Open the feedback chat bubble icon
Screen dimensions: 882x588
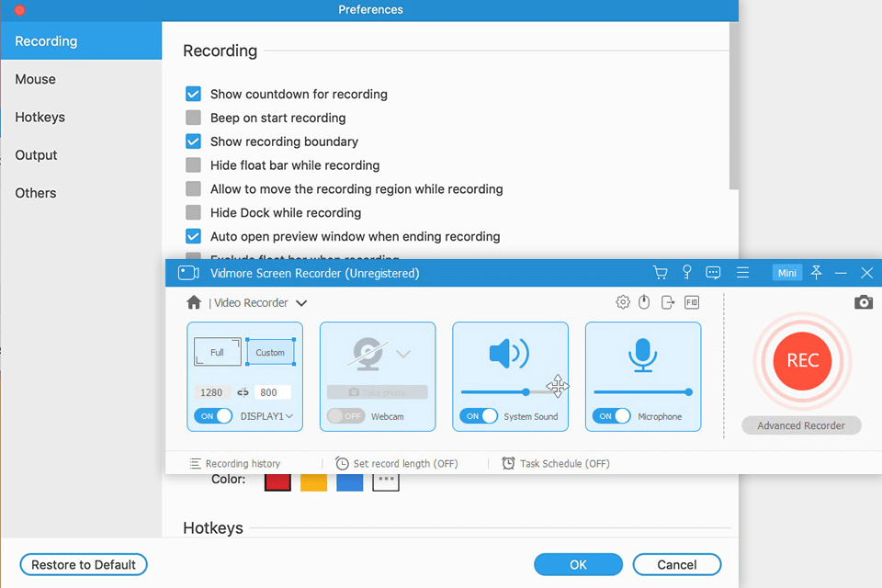point(713,273)
